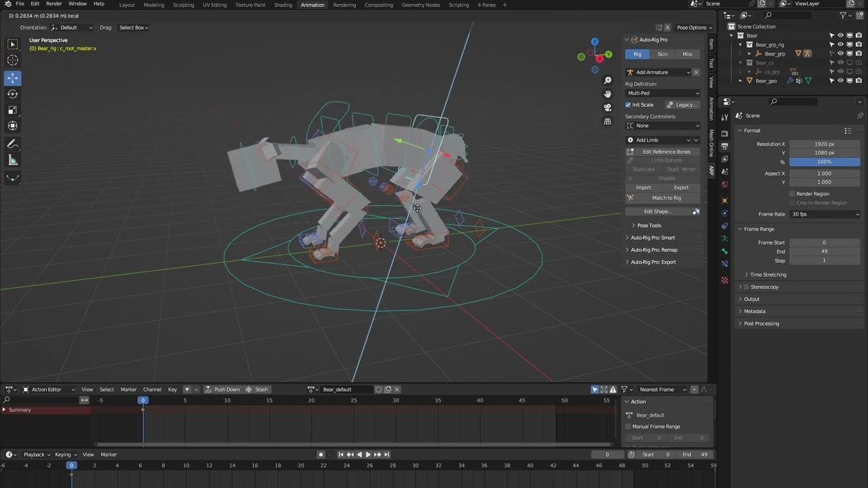Toggle the Render Region checkbox
The height and width of the screenshot is (488, 868).
point(792,194)
